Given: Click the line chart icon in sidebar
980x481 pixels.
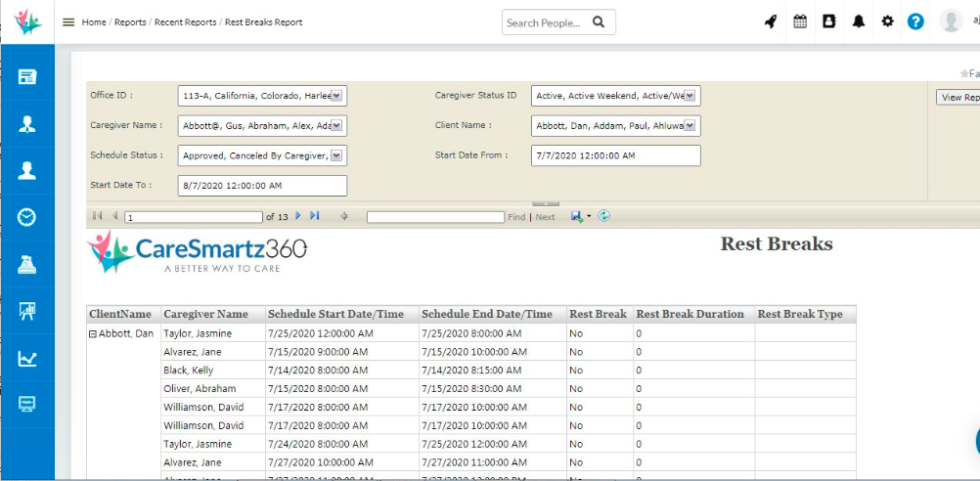Looking at the screenshot, I should point(27,359).
